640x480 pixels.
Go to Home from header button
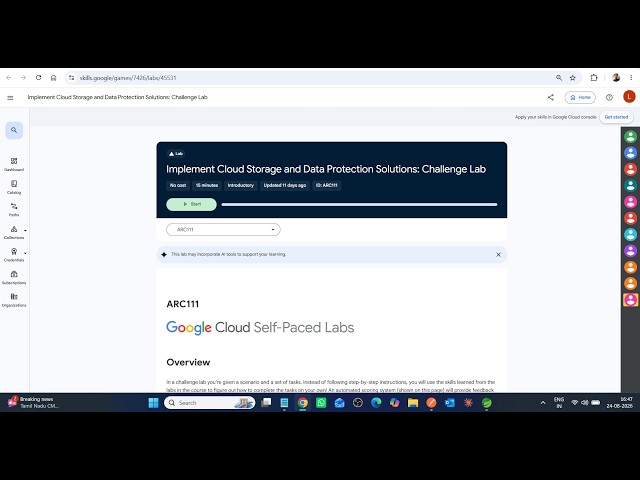pos(580,98)
